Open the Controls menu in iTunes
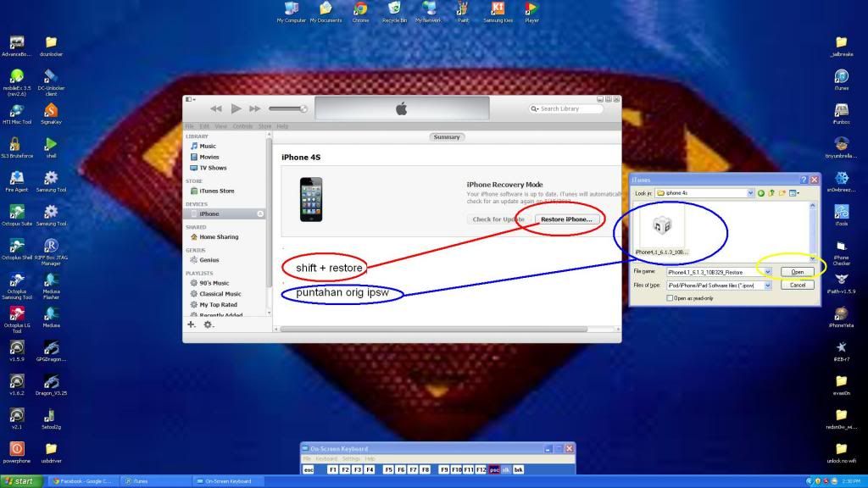Image resolution: width=868 pixels, height=488 pixels. click(x=242, y=126)
